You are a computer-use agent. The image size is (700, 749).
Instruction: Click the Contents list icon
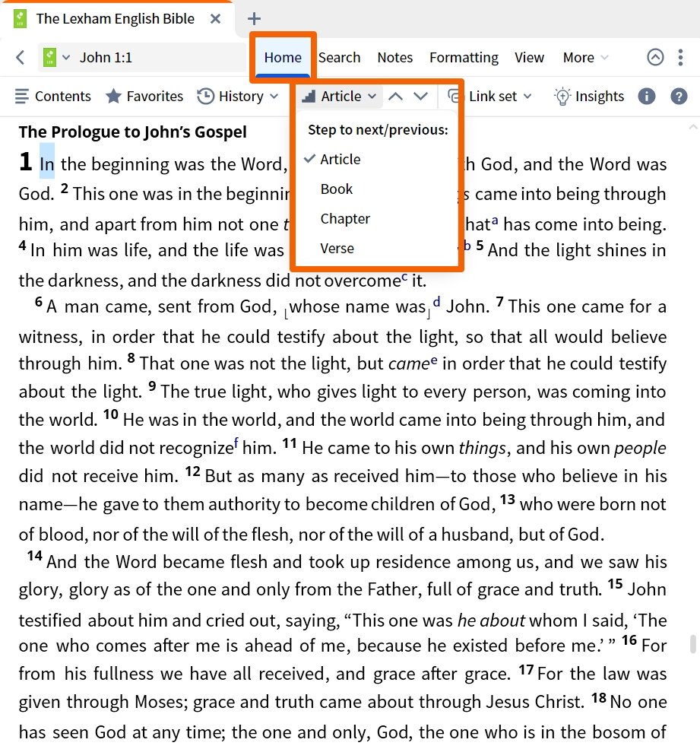(22, 97)
